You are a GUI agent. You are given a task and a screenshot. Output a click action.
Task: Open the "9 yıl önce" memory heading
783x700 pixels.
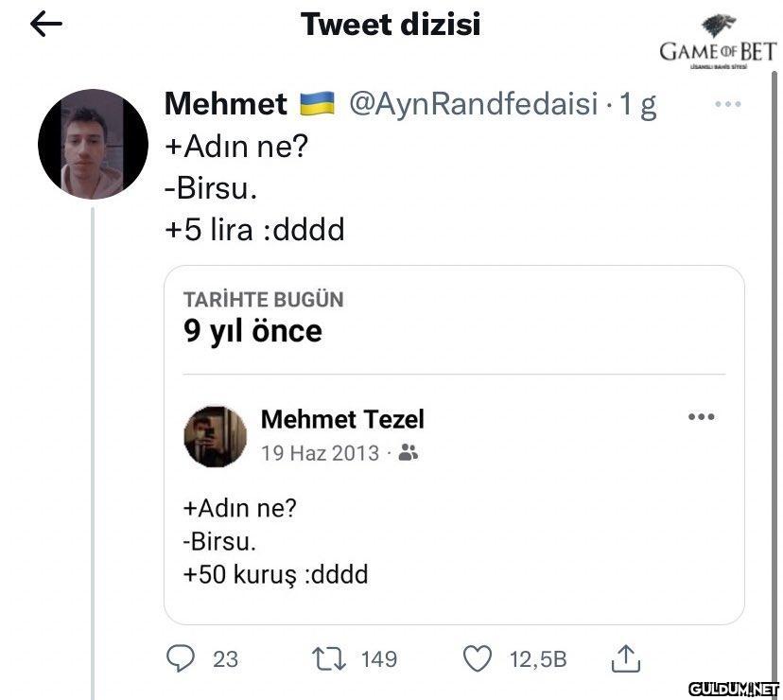click(253, 331)
